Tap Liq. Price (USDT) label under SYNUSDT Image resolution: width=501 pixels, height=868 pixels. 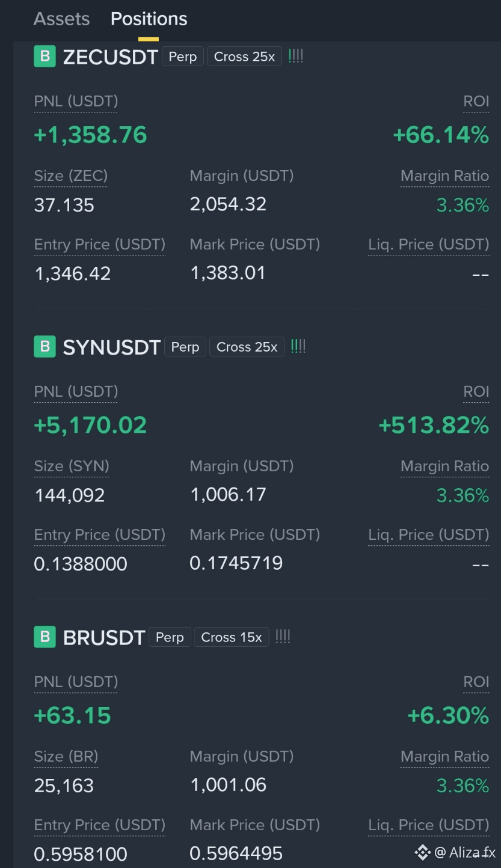[x=428, y=535]
